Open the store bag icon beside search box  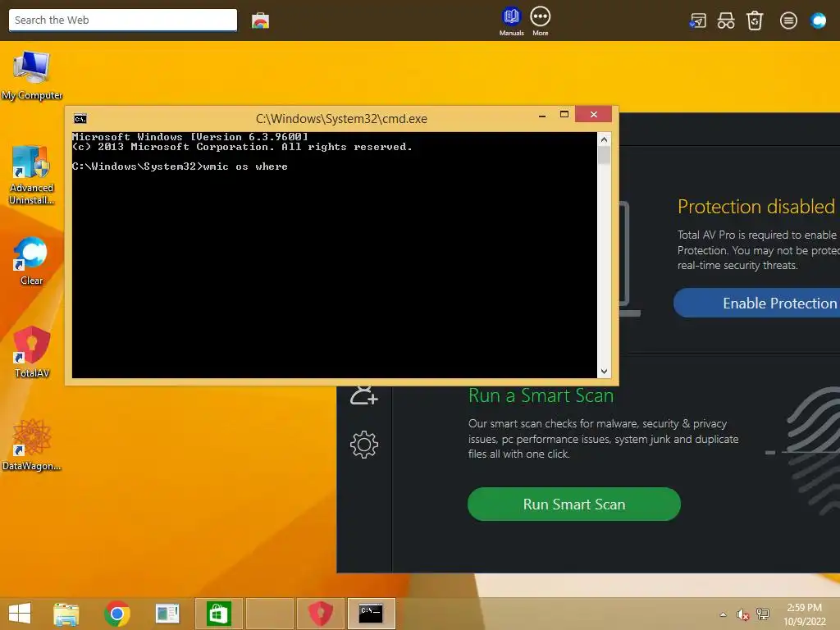click(x=260, y=21)
